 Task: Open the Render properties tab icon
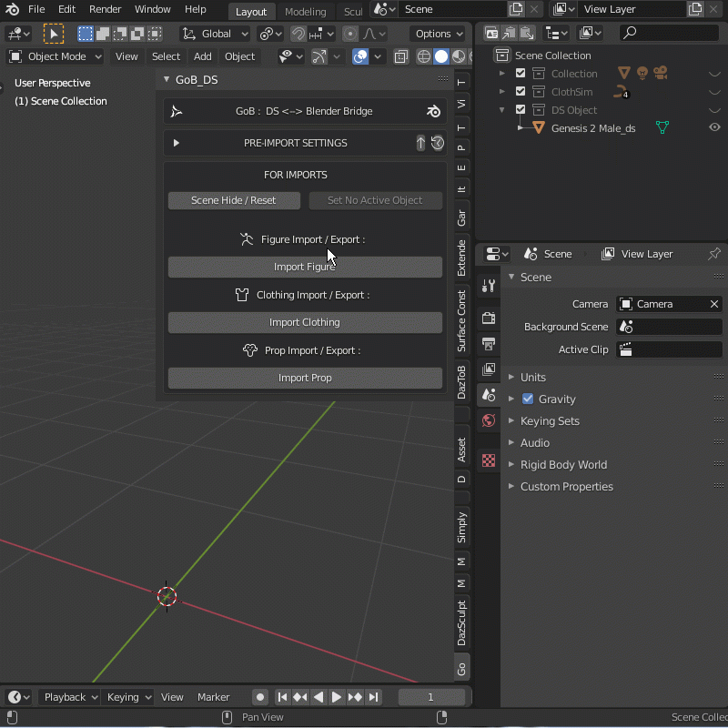click(x=489, y=318)
